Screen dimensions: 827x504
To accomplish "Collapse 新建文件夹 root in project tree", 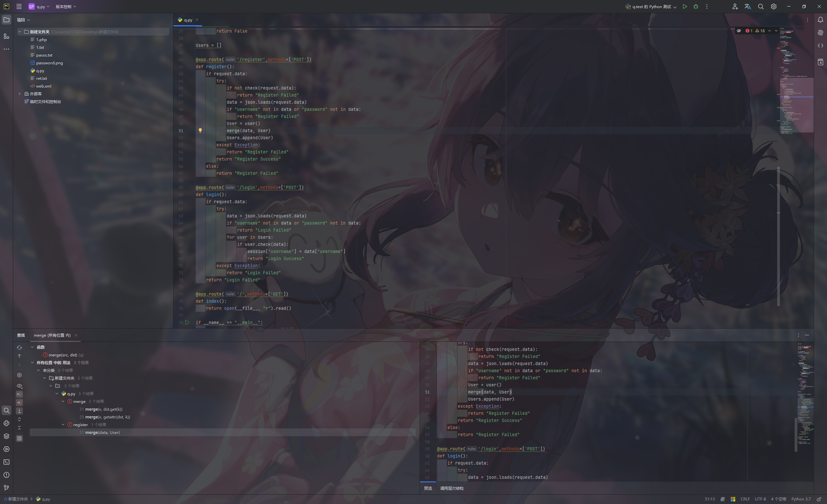I will pos(19,32).
